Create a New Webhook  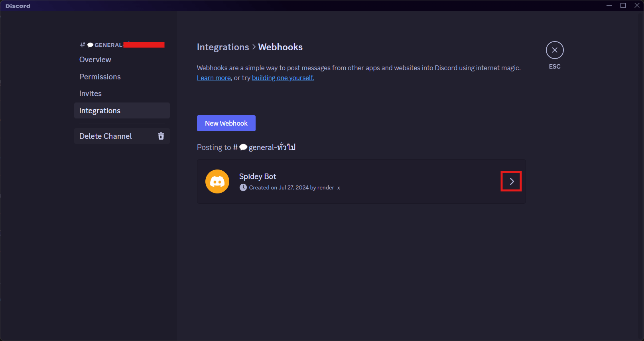(226, 123)
